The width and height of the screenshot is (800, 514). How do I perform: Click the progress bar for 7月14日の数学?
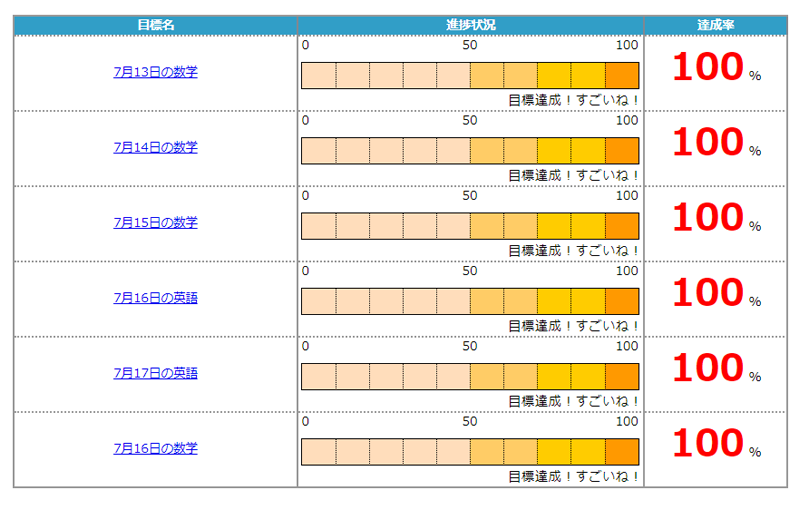tap(470, 150)
